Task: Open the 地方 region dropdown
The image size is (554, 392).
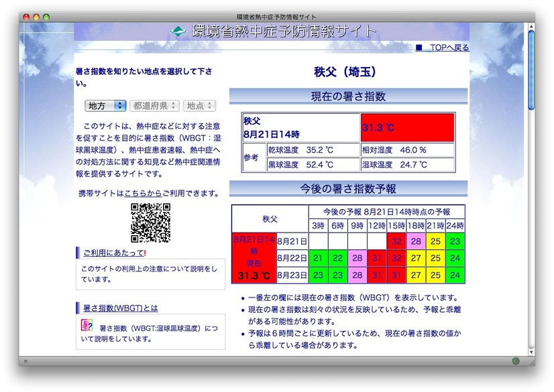Action: (x=105, y=105)
